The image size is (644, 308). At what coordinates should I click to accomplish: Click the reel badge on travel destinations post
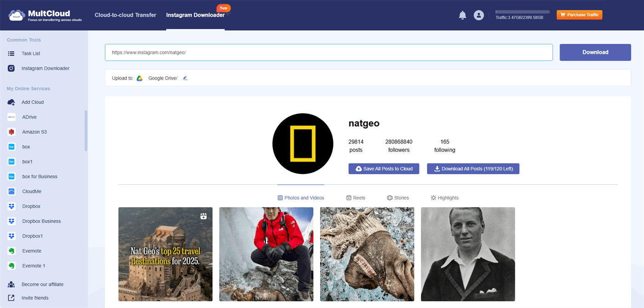pos(203,216)
